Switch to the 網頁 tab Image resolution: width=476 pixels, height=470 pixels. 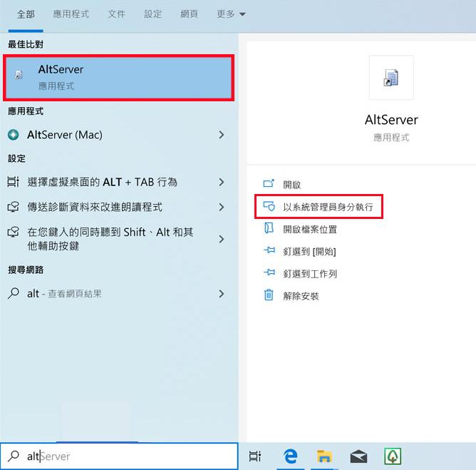click(189, 14)
